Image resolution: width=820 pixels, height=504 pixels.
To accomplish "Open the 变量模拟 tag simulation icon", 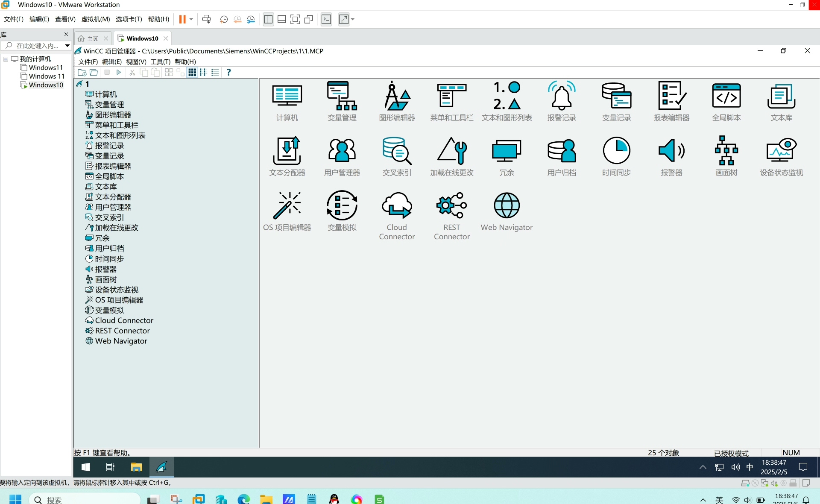I will (x=342, y=212).
